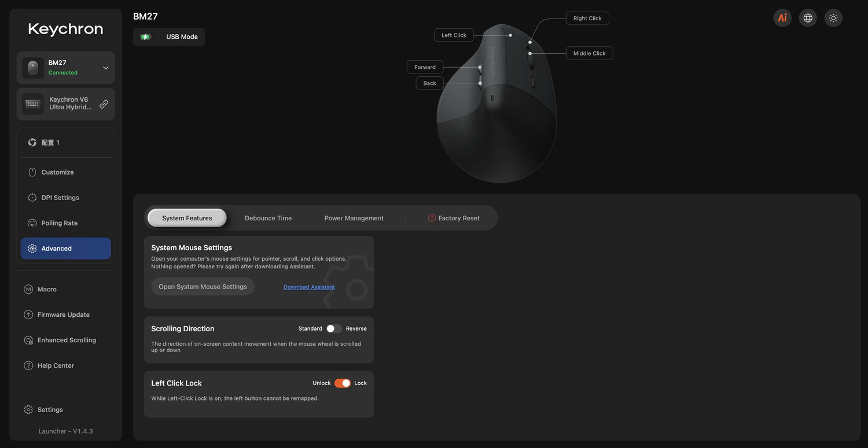The height and width of the screenshot is (448, 868).
Task: Click the globe language icon
Action: pyautogui.click(x=808, y=18)
